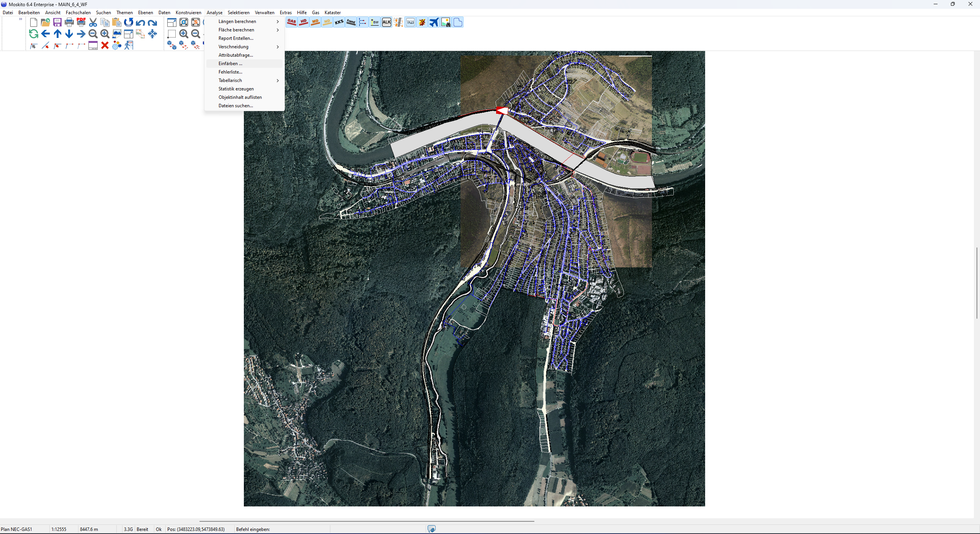Click the scale value 1:12555 in the status bar
Screen dimensions: 980x534
click(x=59, y=529)
